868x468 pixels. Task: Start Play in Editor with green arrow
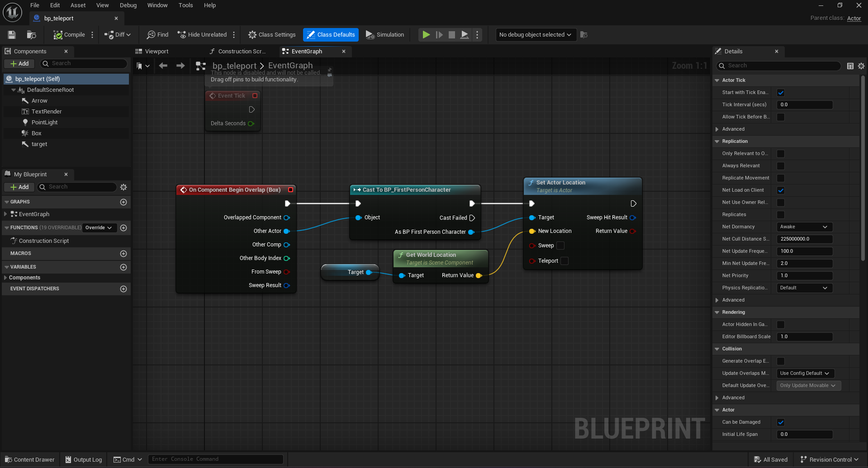426,35
